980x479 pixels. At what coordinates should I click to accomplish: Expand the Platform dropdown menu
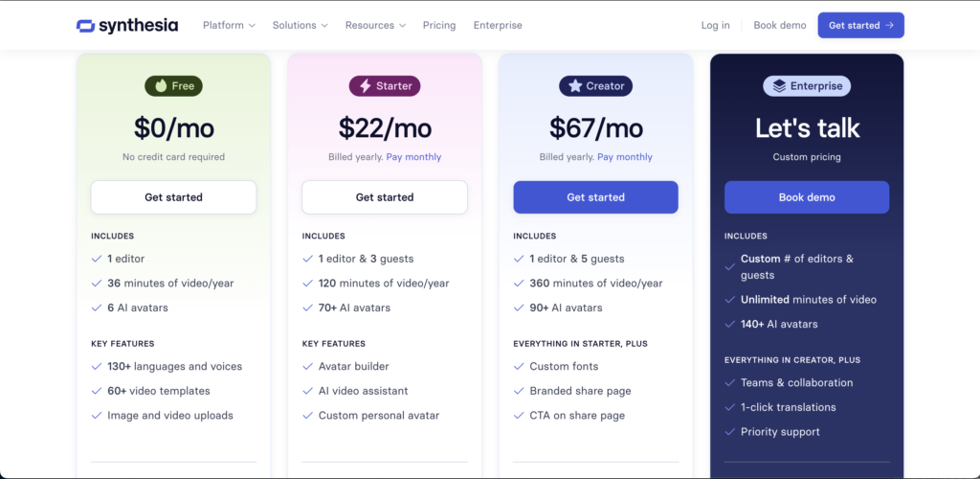(229, 26)
